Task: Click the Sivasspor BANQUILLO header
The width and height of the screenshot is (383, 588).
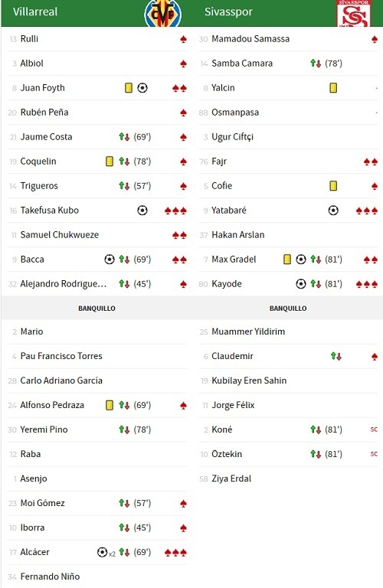Action: 288,309
